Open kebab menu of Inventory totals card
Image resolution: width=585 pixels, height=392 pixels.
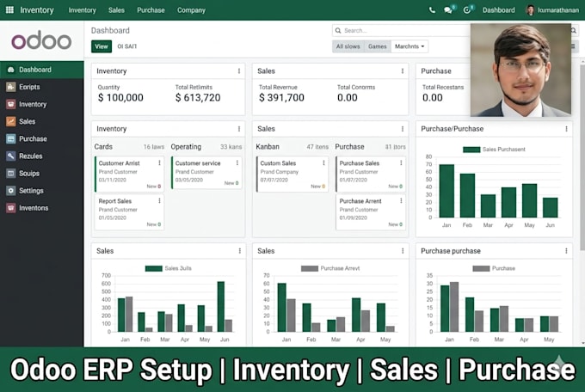(x=239, y=70)
